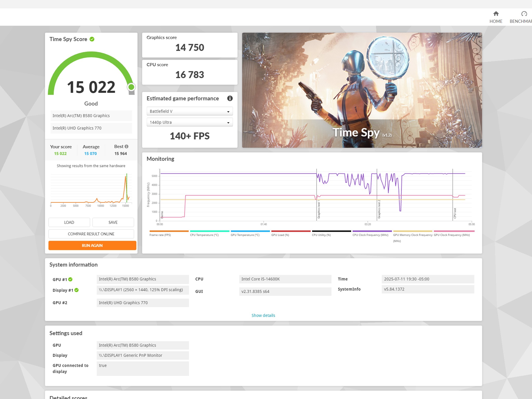
Task: Click the Estimated game performance info icon
Action: click(x=230, y=98)
